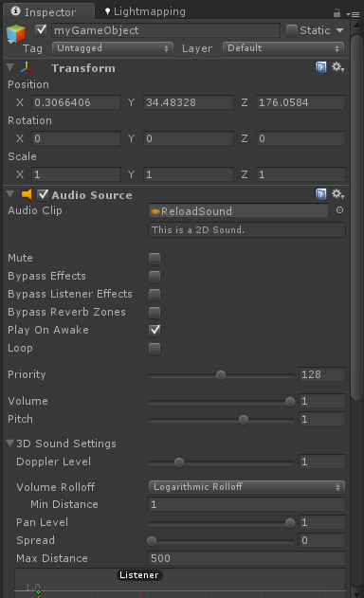The height and width of the screenshot is (598, 364).
Task: Enable the Mute checkbox
Action: (x=155, y=258)
